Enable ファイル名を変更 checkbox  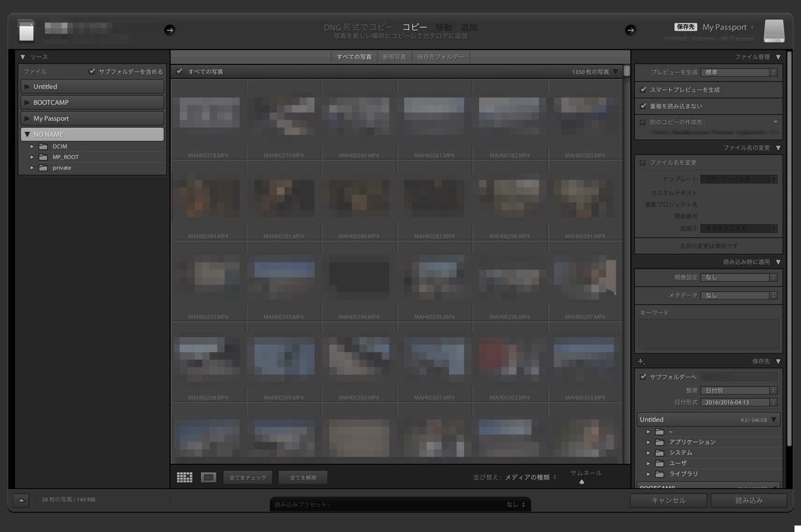pyautogui.click(x=642, y=162)
